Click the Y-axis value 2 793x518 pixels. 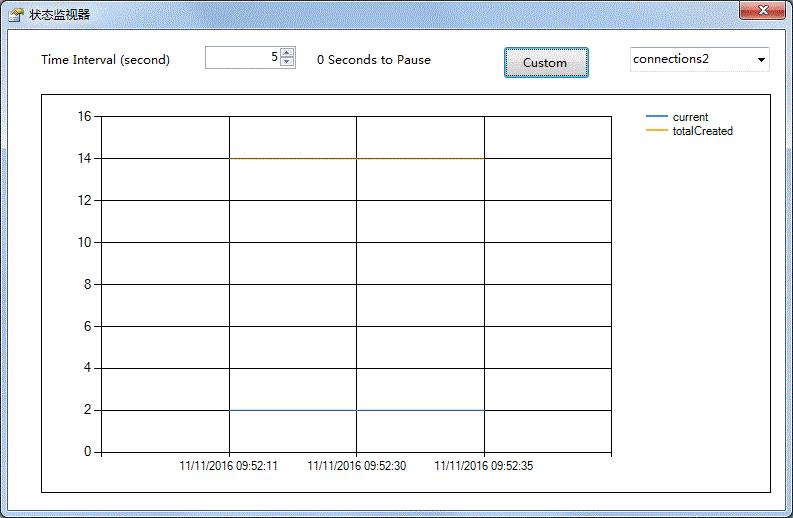87,409
